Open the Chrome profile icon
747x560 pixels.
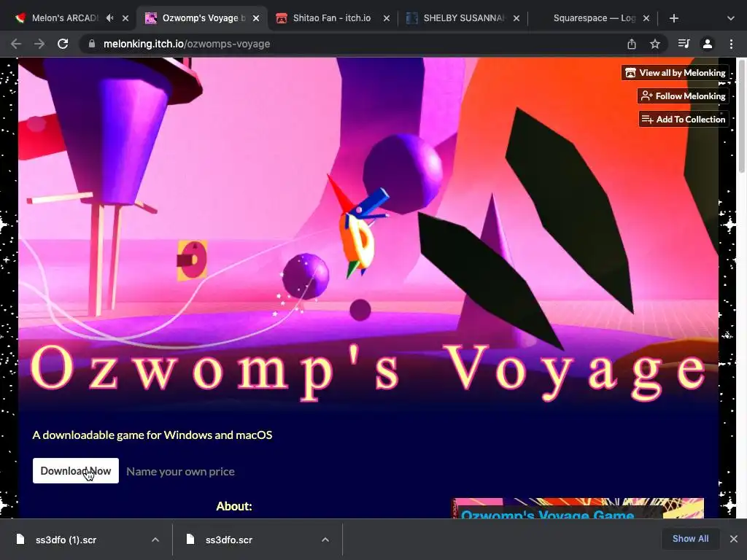pos(708,44)
